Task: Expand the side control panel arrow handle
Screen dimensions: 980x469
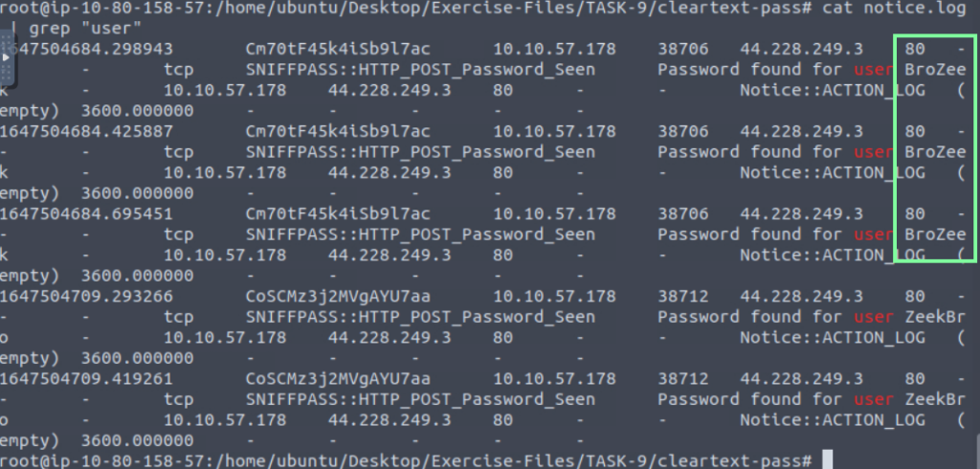Action: pyautogui.click(x=8, y=56)
